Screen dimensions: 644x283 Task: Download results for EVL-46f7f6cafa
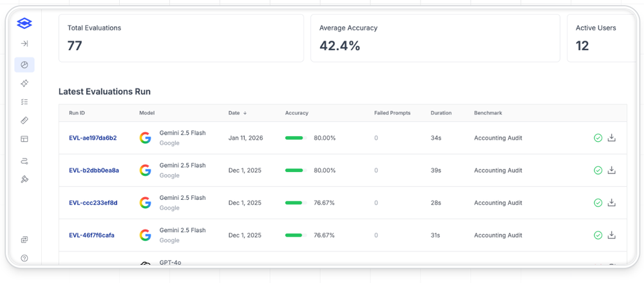[x=612, y=235]
